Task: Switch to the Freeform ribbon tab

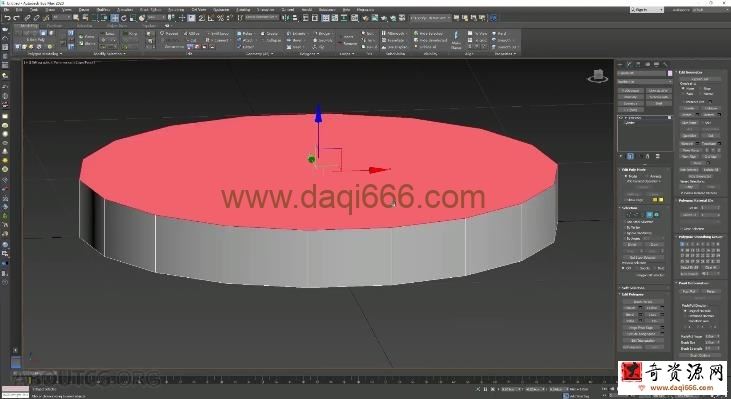Action: (55, 26)
